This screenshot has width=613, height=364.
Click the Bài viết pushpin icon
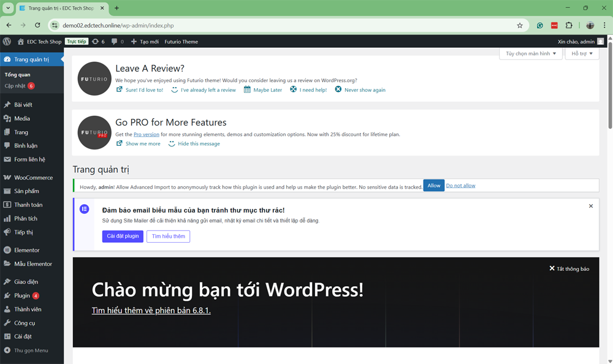pos(7,105)
